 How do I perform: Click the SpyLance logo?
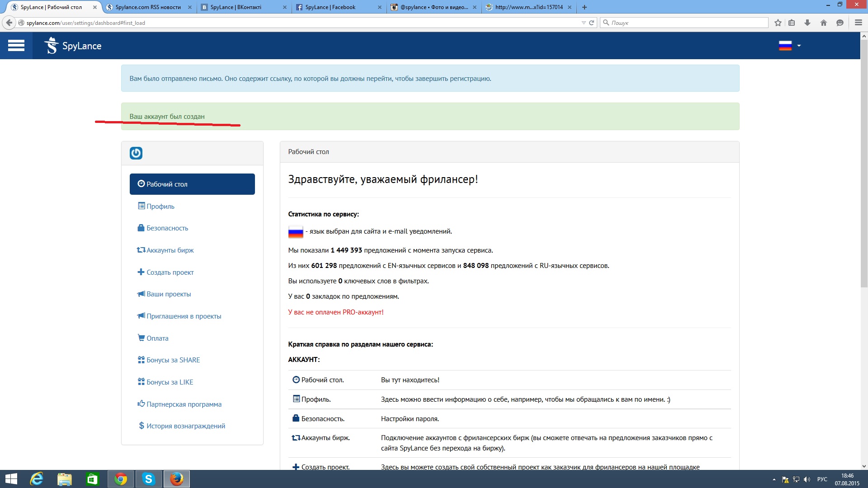tap(73, 46)
